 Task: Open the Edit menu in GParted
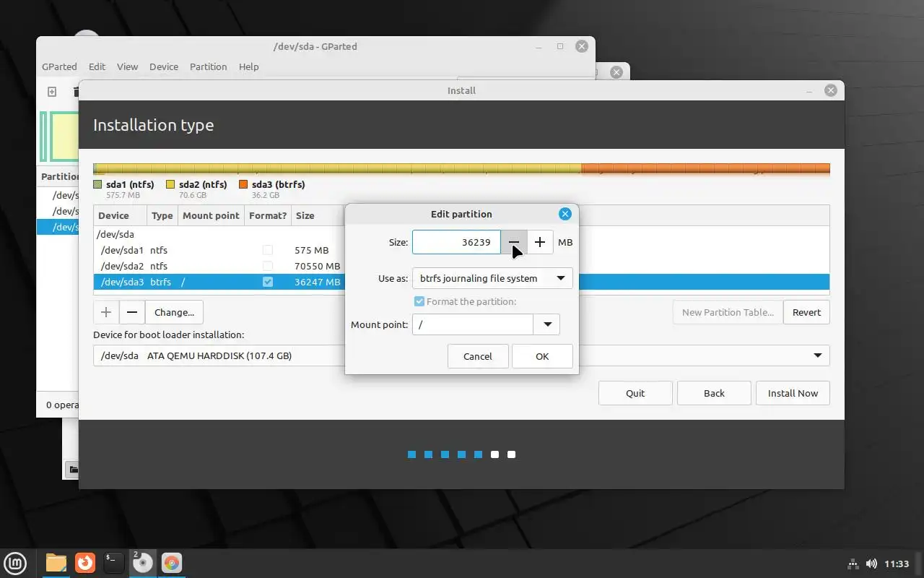click(x=97, y=66)
